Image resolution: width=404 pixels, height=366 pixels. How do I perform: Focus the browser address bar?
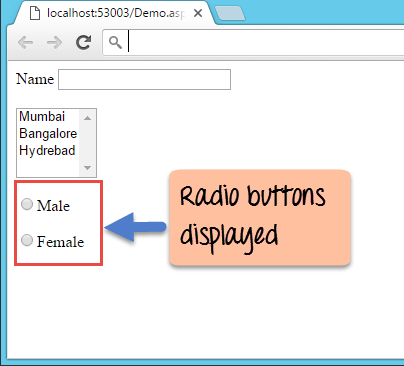(253, 43)
